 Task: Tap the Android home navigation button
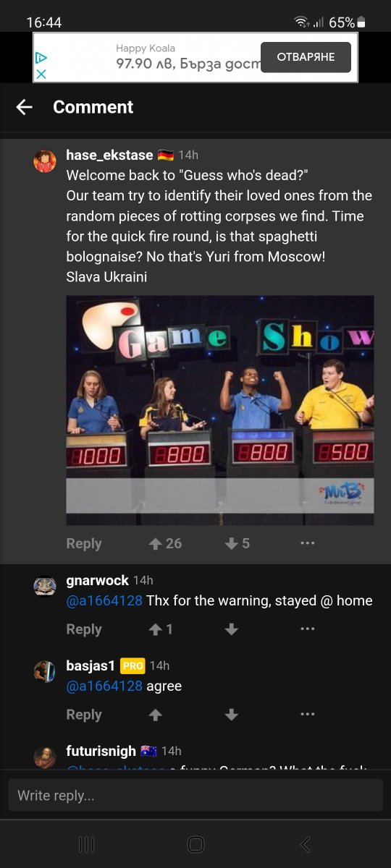[195, 844]
